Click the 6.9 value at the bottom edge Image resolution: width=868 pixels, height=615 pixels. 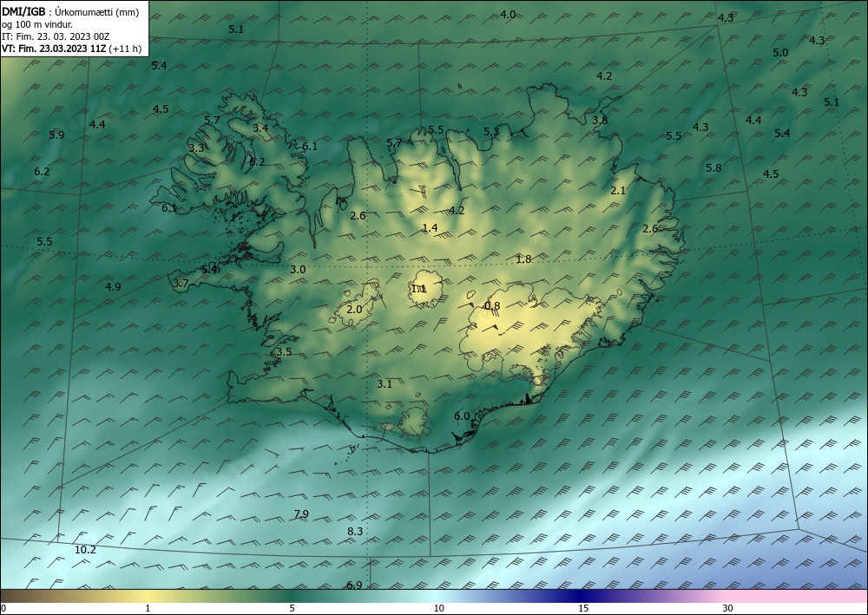[354, 585]
